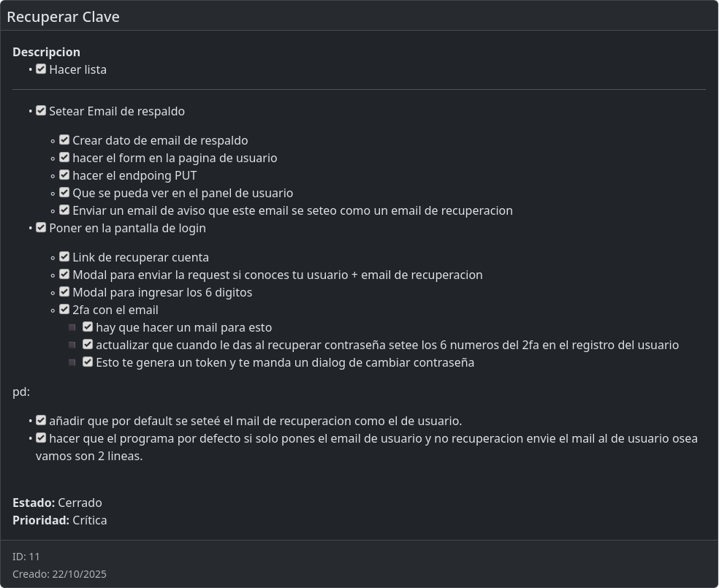Uncheck 'añadir que por default' checkbox
Image resolution: width=719 pixels, height=588 pixels.
click(41, 421)
